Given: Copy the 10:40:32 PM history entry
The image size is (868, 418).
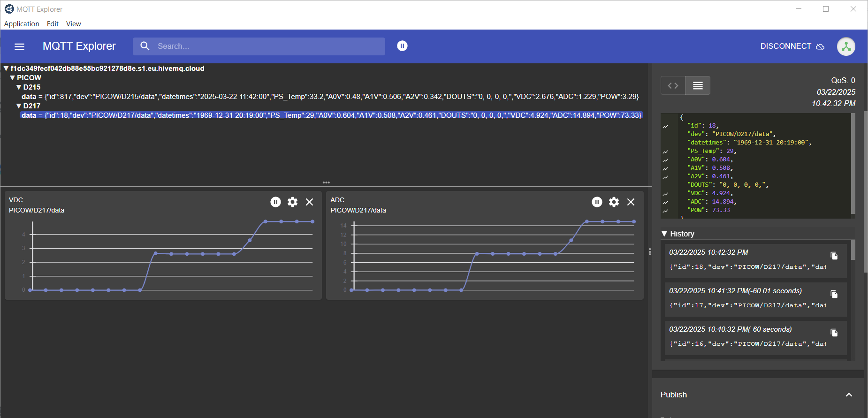Looking at the screenshot, I should point(834,333).
